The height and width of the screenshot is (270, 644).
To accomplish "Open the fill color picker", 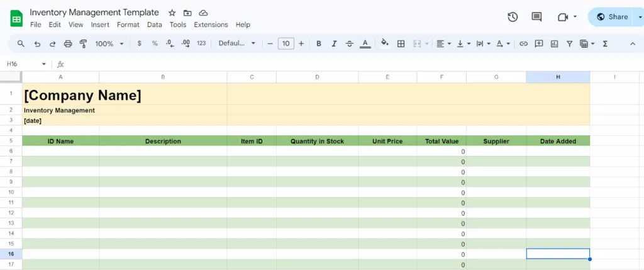I will (x=385, y=43).
